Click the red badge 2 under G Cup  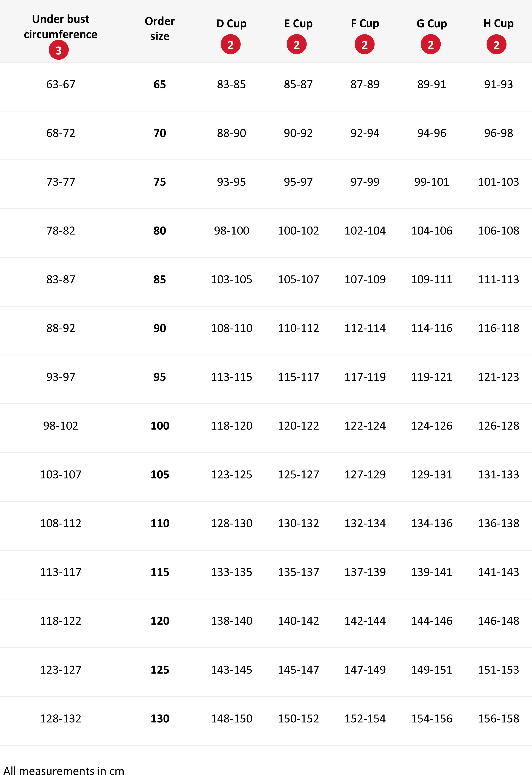point(431,44)
